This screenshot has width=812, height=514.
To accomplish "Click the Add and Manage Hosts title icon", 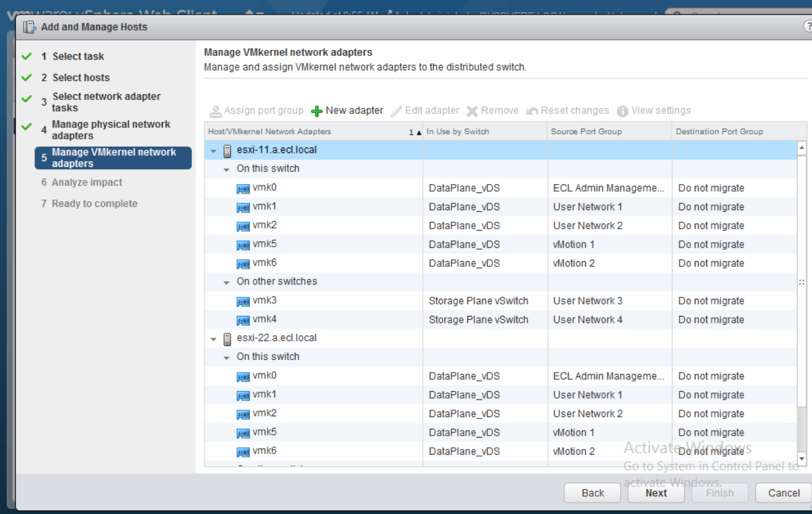I will (x=29, y=27).
